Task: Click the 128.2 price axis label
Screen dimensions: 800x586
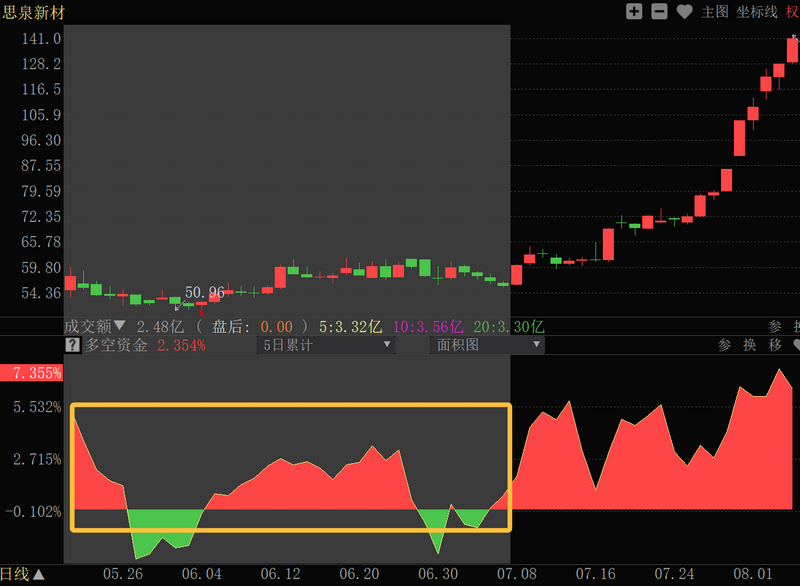Action: coord(41,64)
